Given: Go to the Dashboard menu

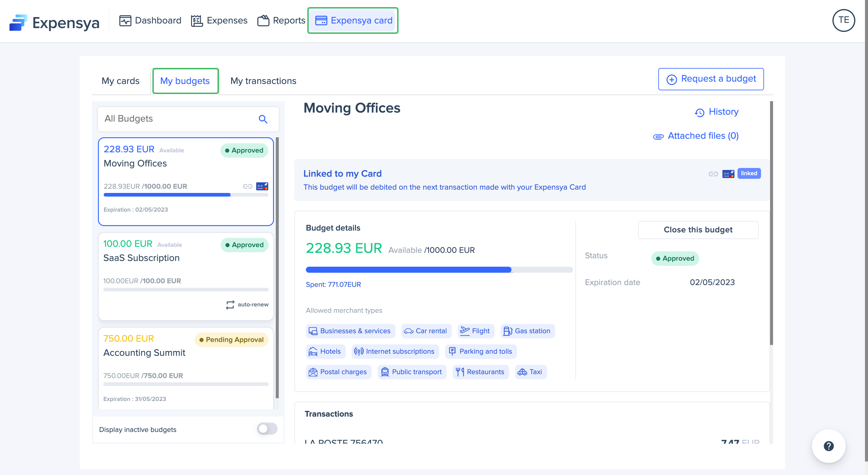Looking at the screenshot, I should pyautogui.click(x=150, y=20).
